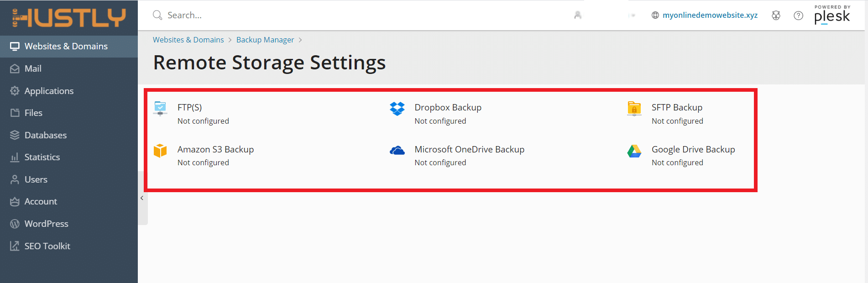The width and height of the screenshot is (868, 283).
Task: Open the Mail section in sidebar
Action: [69, 68]
